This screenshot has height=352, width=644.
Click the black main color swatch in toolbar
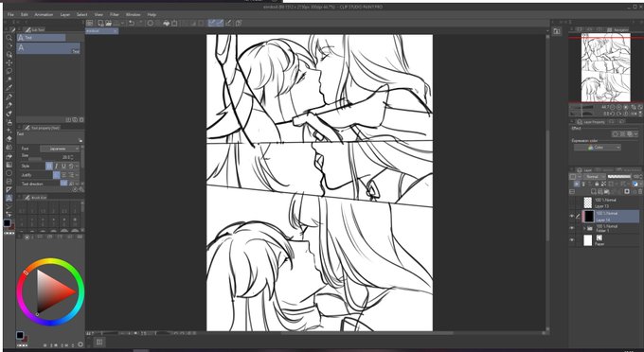coord(7,223)
